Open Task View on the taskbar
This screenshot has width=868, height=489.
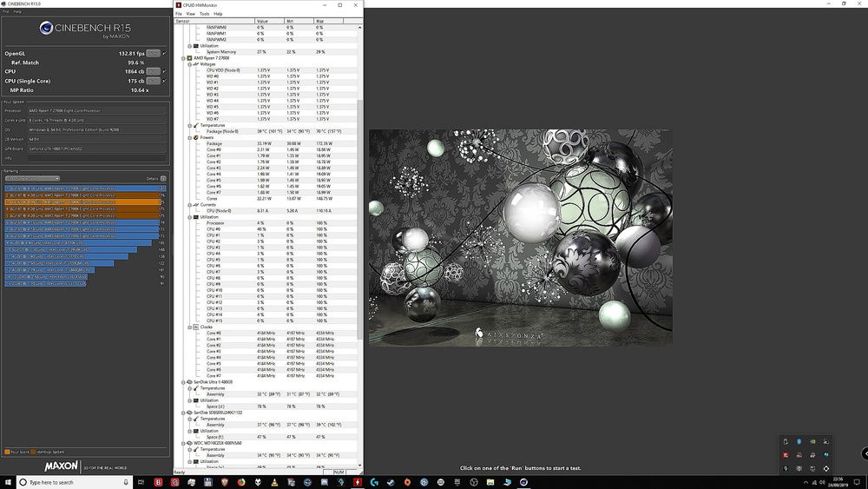tap(141, 482)
